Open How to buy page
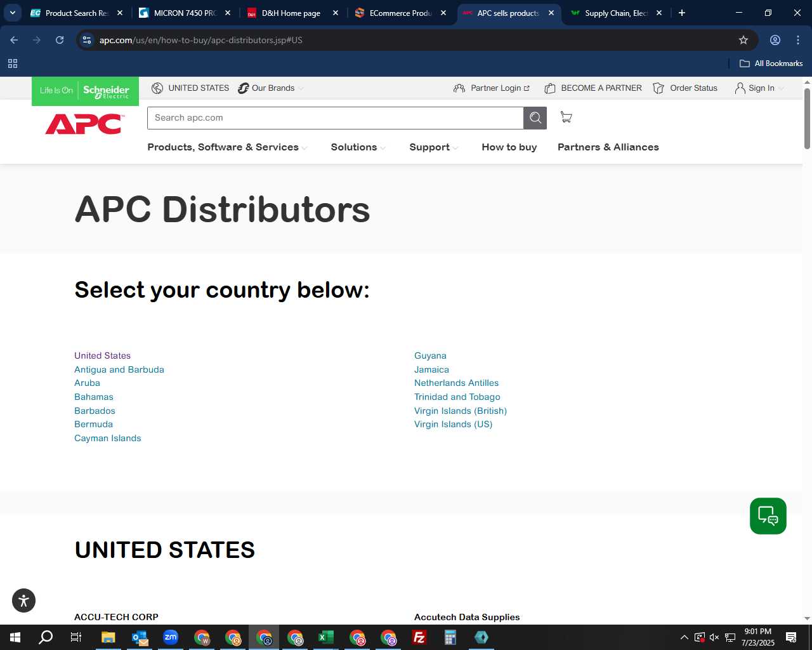Screen dimensions: 812x650 point(509,147)
